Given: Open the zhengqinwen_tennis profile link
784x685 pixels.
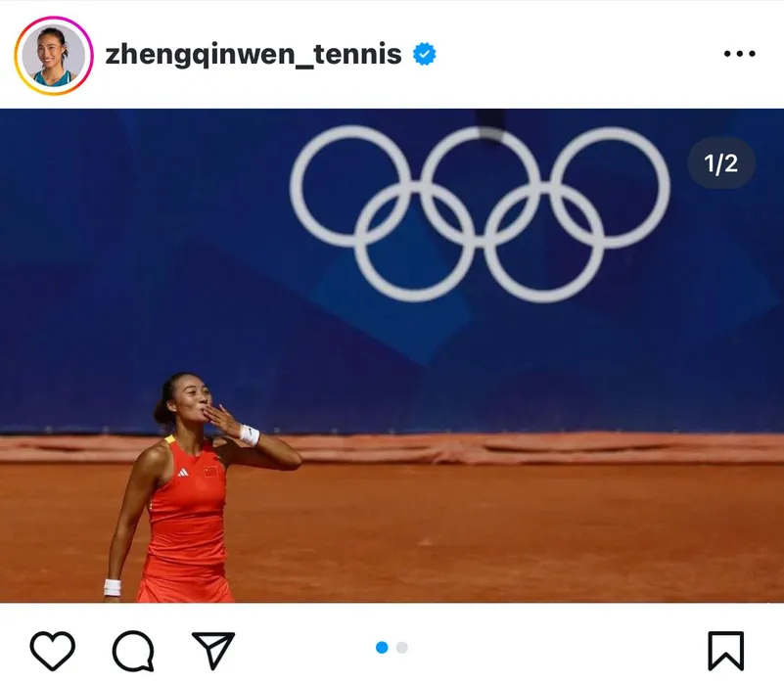Looking at the screenshot, I should [254, 54].
